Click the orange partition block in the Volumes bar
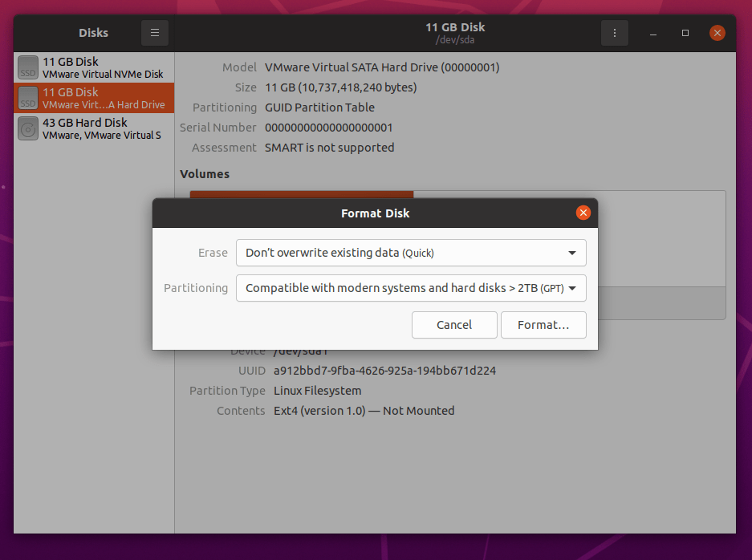 point(301,195)
